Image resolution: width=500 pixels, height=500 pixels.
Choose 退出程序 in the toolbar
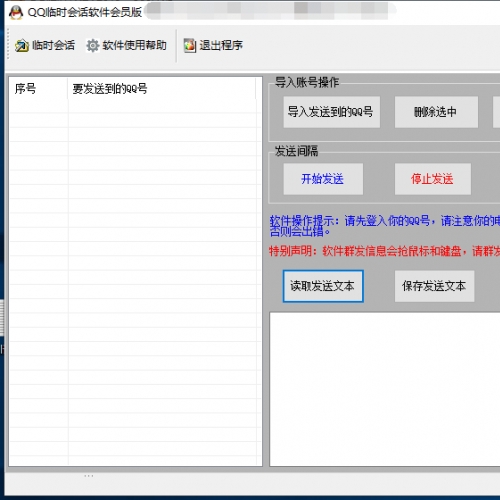point(221,45)
